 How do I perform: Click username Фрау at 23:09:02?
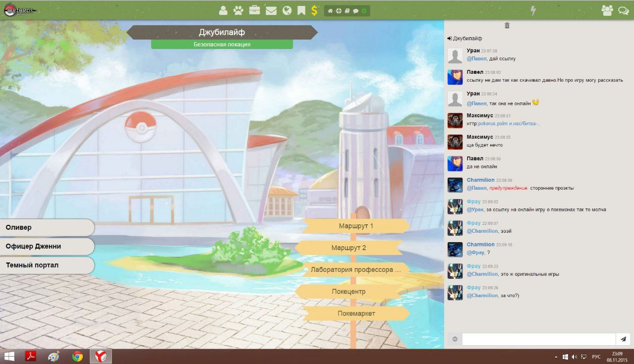[473, 202]
